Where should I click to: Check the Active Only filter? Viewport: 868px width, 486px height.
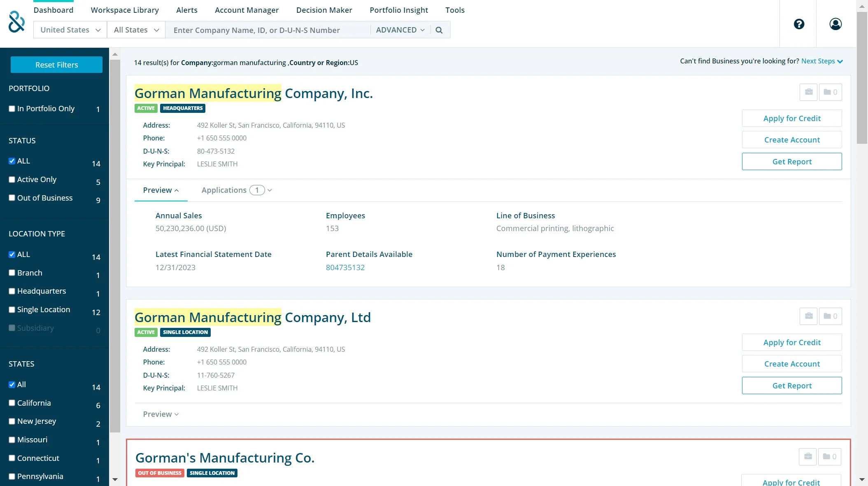[x=12, y=180]
